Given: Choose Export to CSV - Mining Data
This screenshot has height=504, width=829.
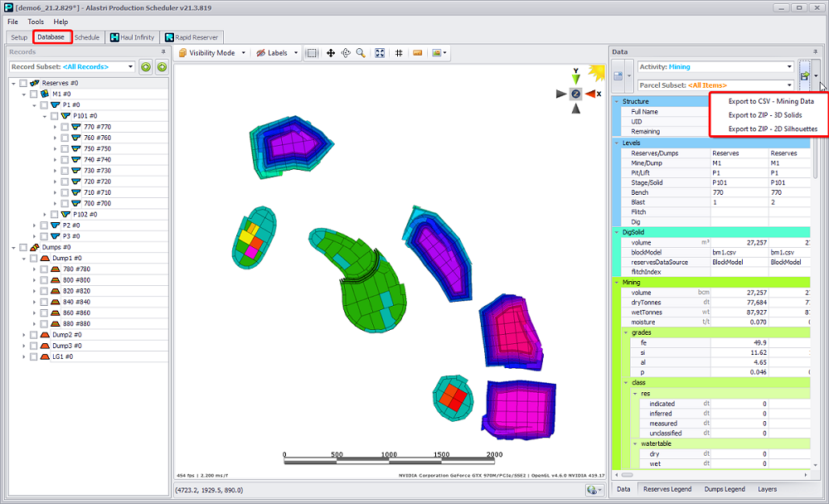Looking at the screenshot, I should click(771, 101).
